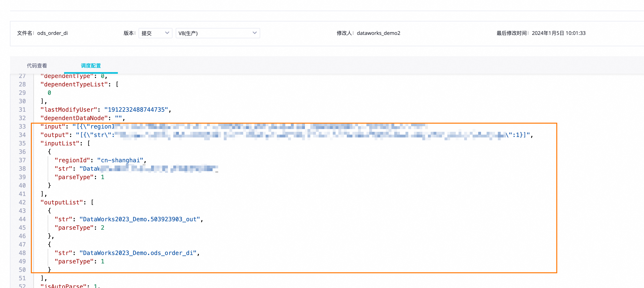644x288 pixels.
Task: Click "DataWorks2023_Demo.ods_order_di" value
Action: click(x=138, y=253)
